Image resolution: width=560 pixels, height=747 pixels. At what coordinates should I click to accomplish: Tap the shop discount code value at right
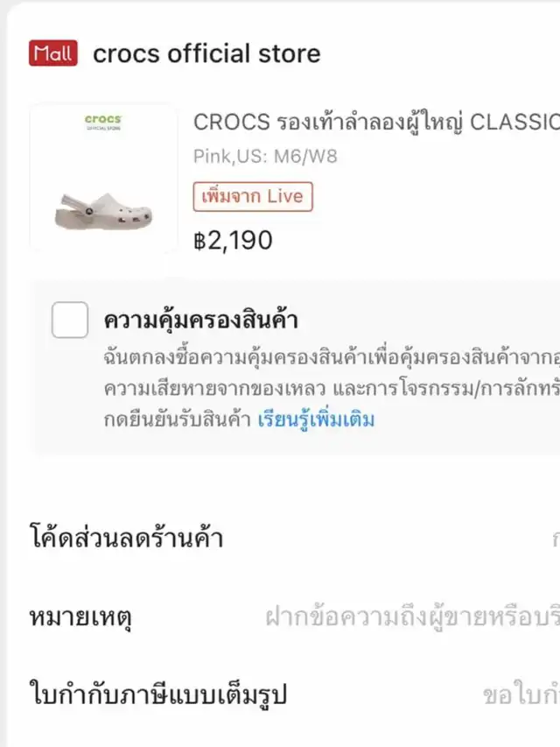[554, 539]
